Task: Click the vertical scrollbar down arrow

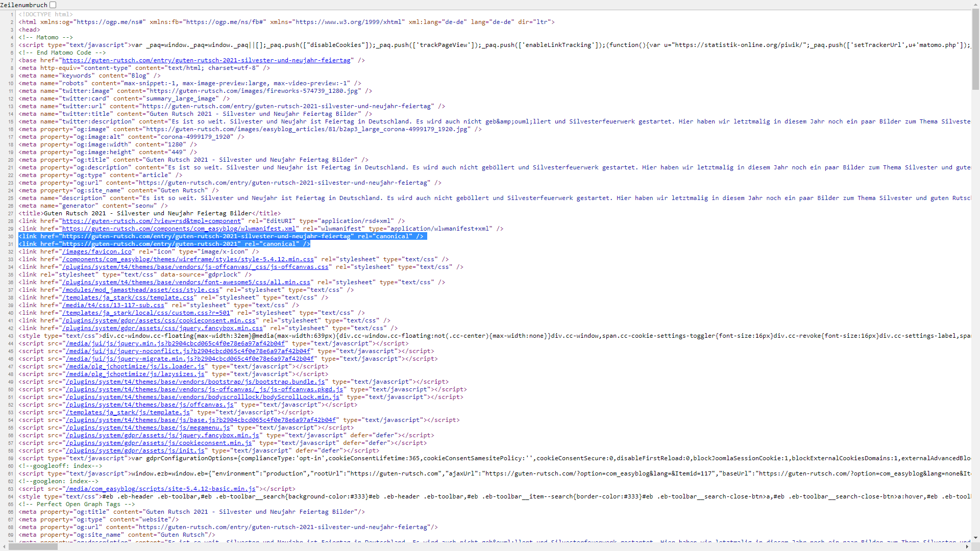Action: point(975,538)
